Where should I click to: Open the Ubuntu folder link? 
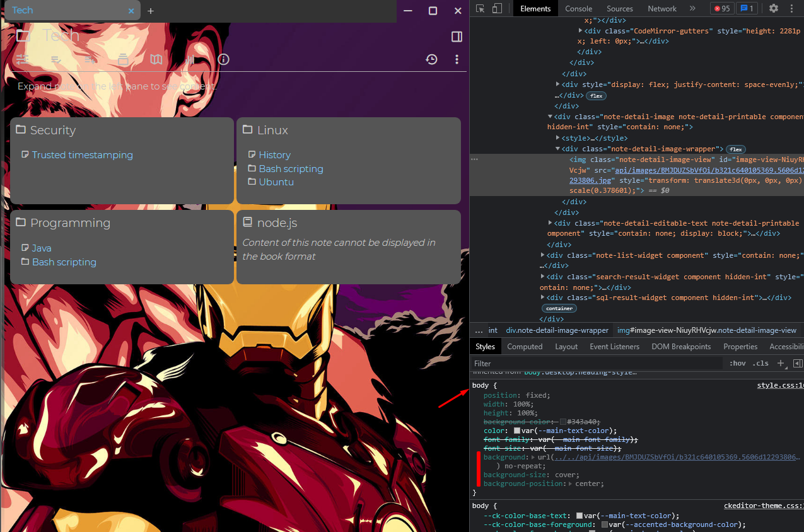[276, 182]
